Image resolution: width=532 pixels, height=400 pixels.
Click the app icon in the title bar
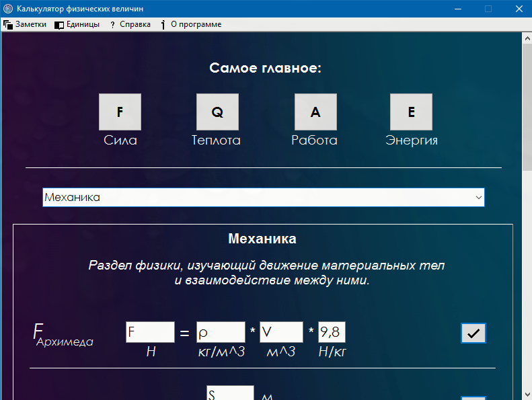coord(8,9)
